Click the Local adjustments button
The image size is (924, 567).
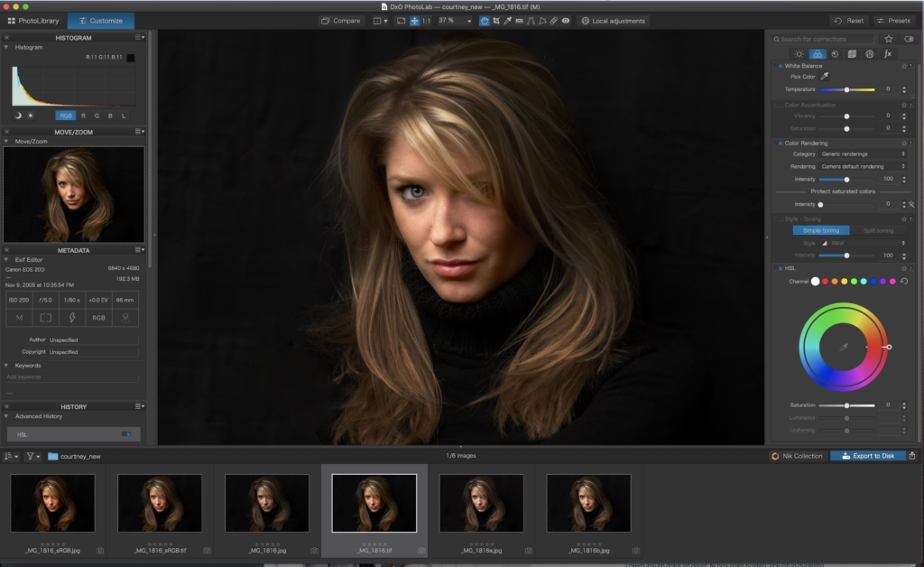tap(614, 21)
